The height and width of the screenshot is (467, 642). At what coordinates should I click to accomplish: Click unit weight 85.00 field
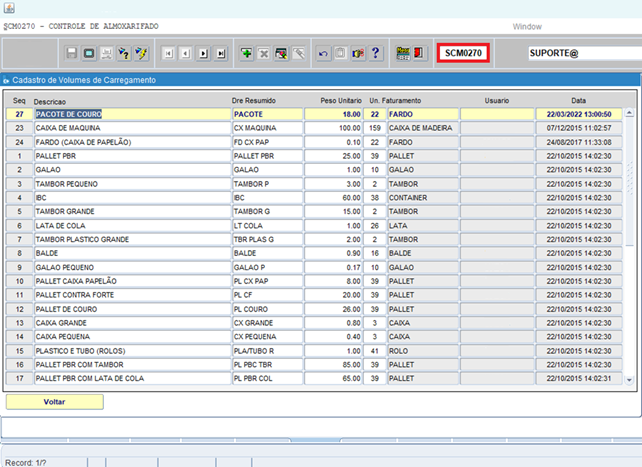pos(333,365)
